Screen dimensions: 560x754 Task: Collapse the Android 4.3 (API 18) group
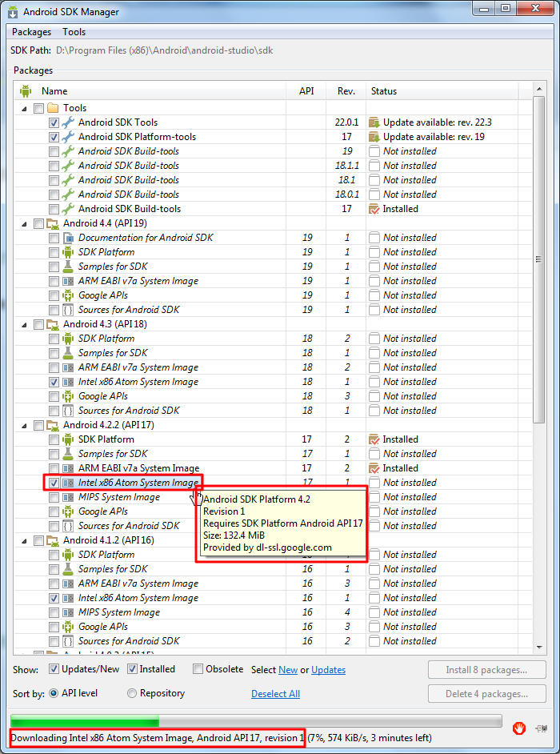tap(24, 325)
